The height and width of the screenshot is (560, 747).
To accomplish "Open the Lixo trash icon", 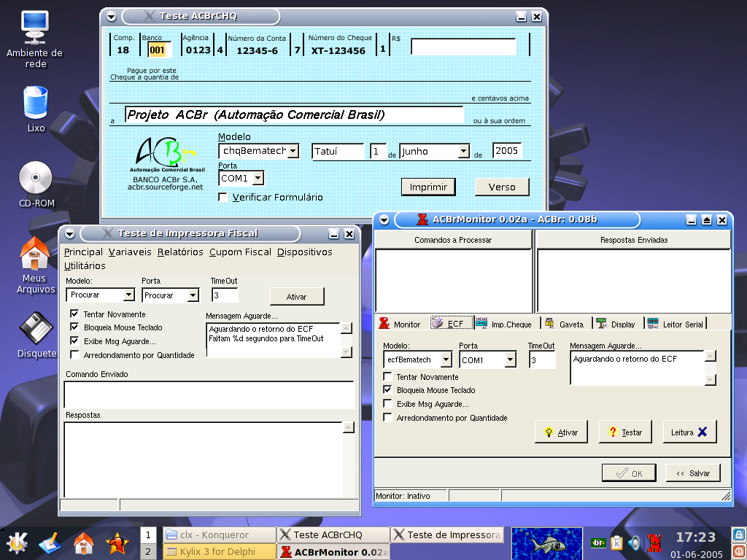I will pos(35,103).
